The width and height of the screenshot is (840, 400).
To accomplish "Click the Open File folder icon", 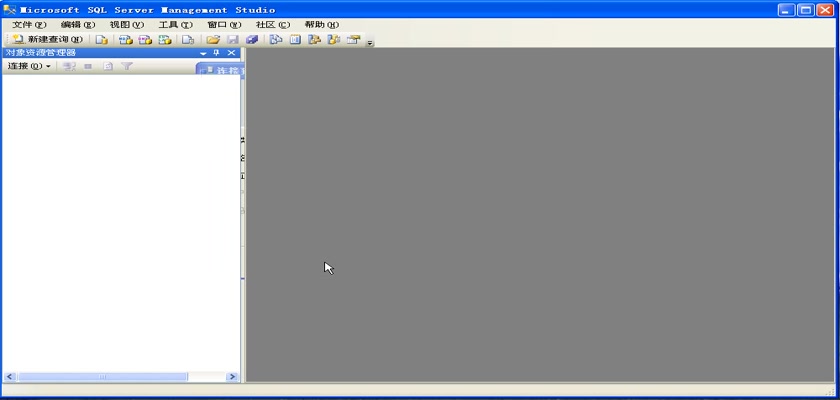I will 213,40.
